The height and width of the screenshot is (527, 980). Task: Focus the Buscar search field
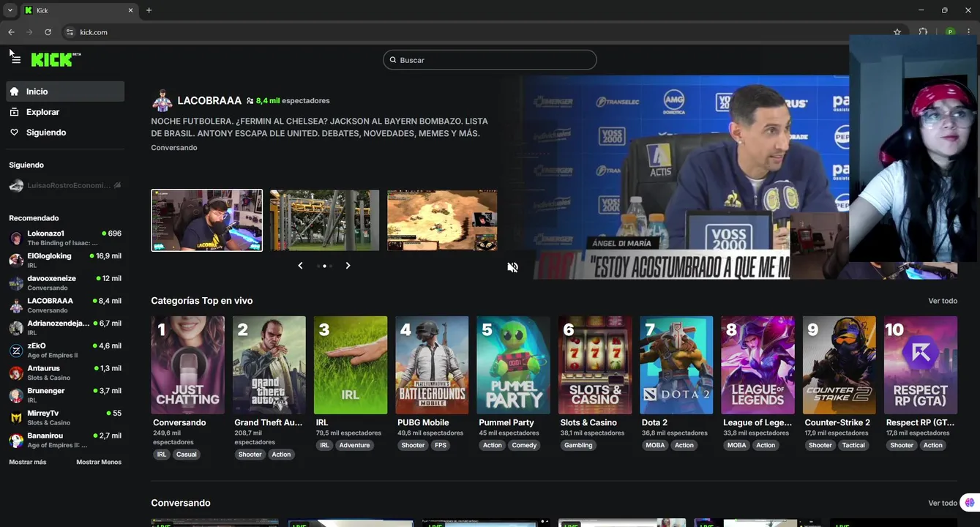490,60
